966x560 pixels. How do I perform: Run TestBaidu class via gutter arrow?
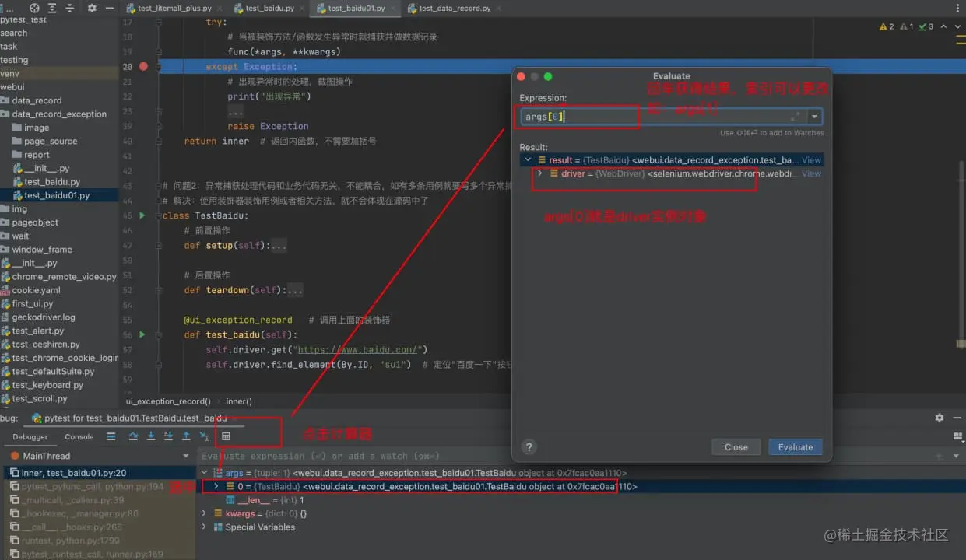(142, 215)
